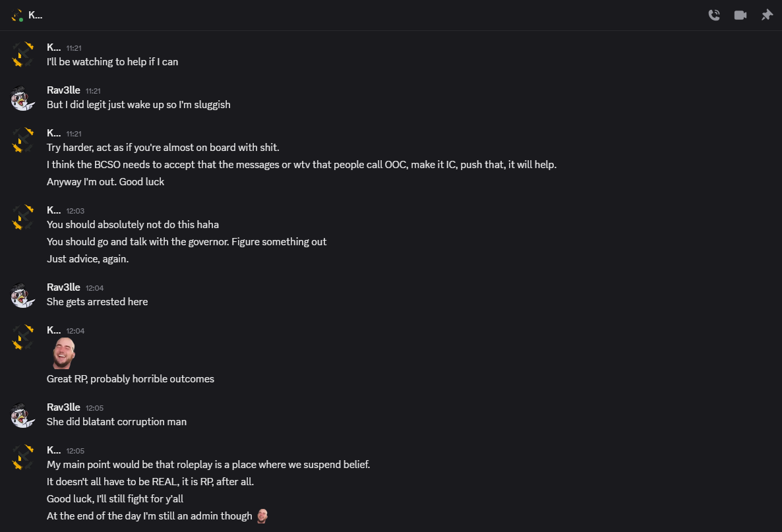
Task: Click K... username above "Try harder" message
Action: (53, 133)
